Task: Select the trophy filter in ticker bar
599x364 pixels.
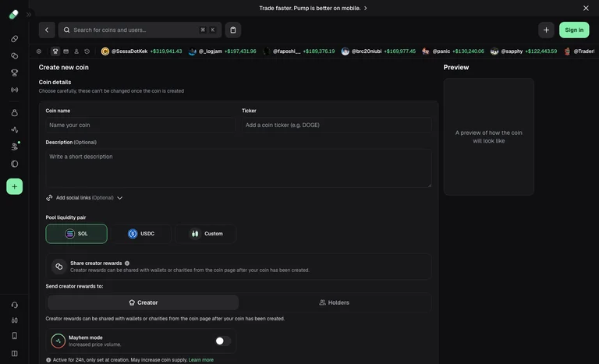Action: pos(55,51)
